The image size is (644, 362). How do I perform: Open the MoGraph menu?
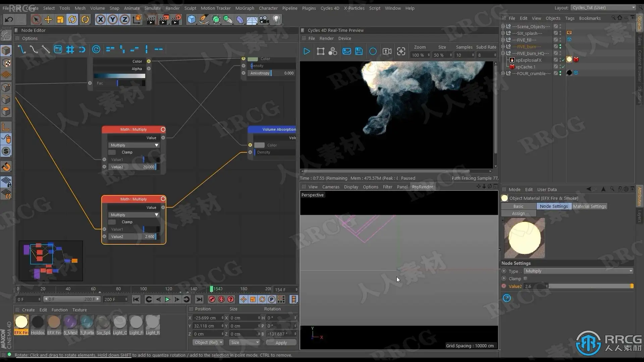(x=245, y=8)
